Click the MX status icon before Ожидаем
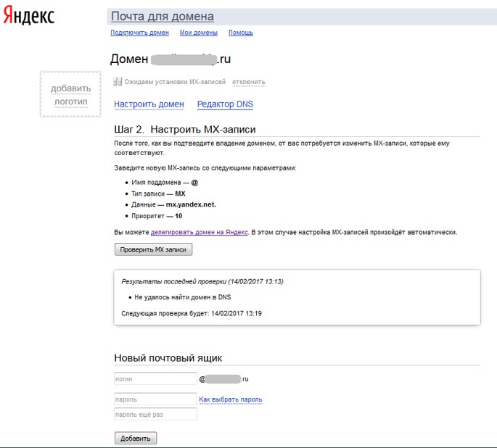The image size is (497, 448). pos(118,82)
